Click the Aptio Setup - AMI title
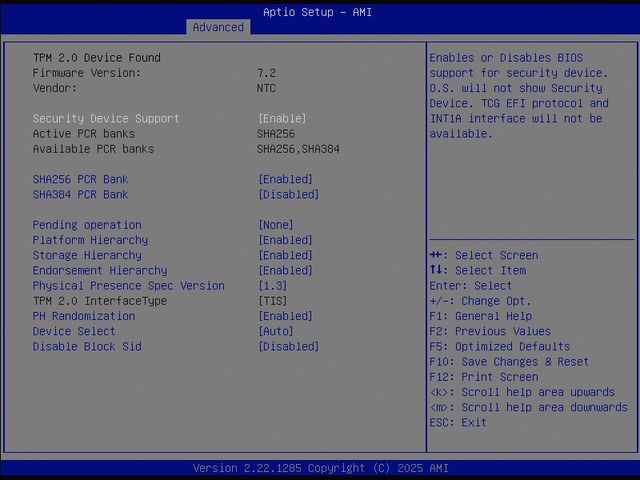Image resolution: width=640 pixels, height=480 pixels. pyautogui.click(x=318, y=12)
